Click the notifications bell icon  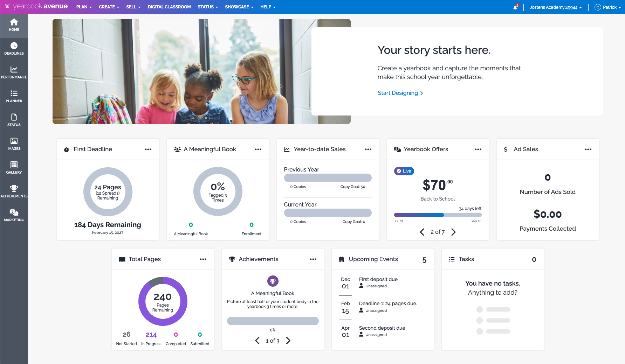pos(515,7)
